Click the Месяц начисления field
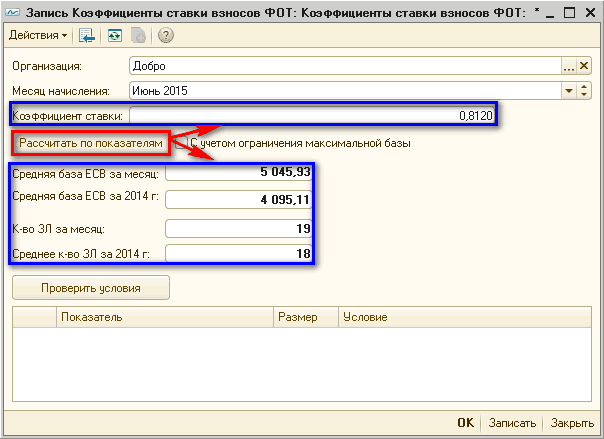The image size is (604, 439). pos(345,91)
